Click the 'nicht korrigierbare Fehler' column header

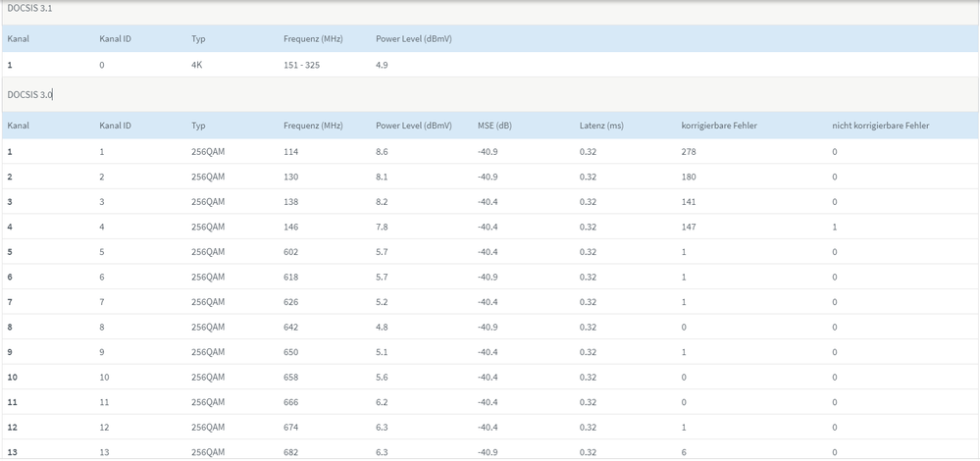pyautogui.click(x=881, y=126)
